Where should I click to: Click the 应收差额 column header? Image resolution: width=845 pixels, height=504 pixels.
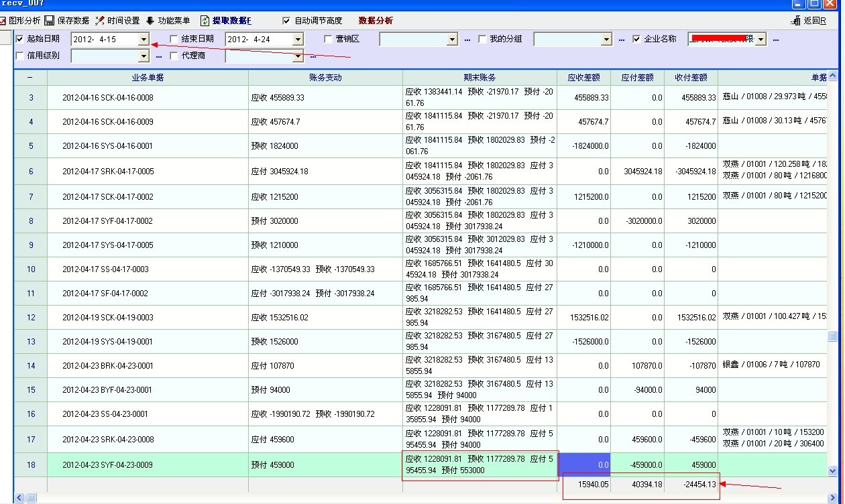(583, 78)
